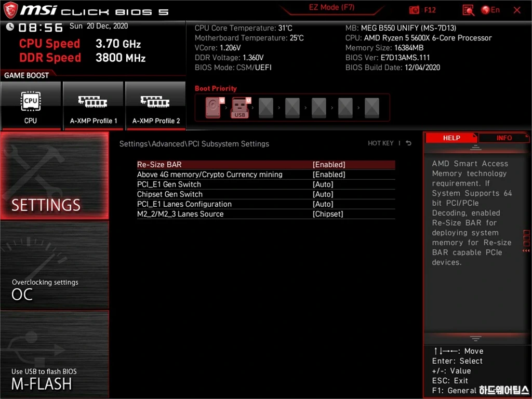Go back with the return arrow icon
Image resolution: width=532 pixels, height=399 pixels.
(408, 143)
